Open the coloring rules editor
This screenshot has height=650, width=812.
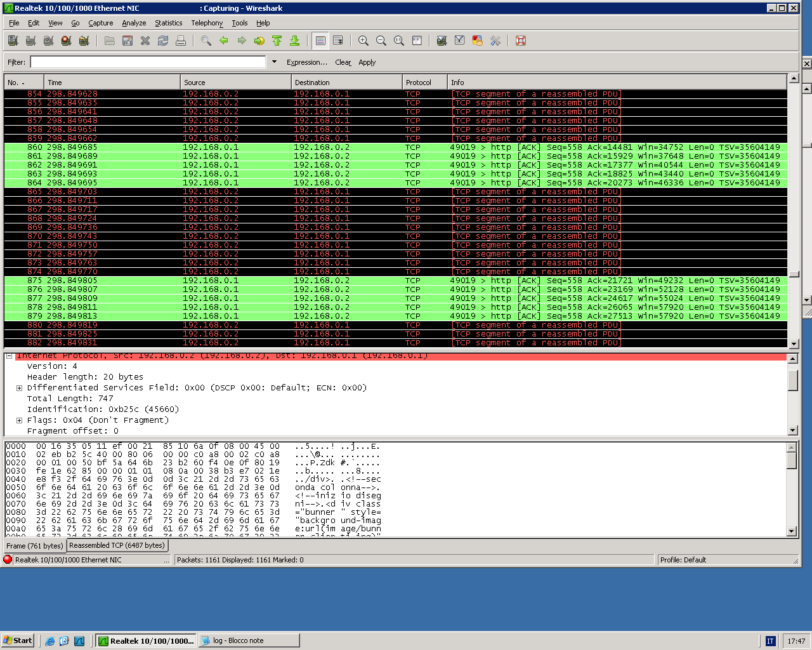click(x=478, y=41)
